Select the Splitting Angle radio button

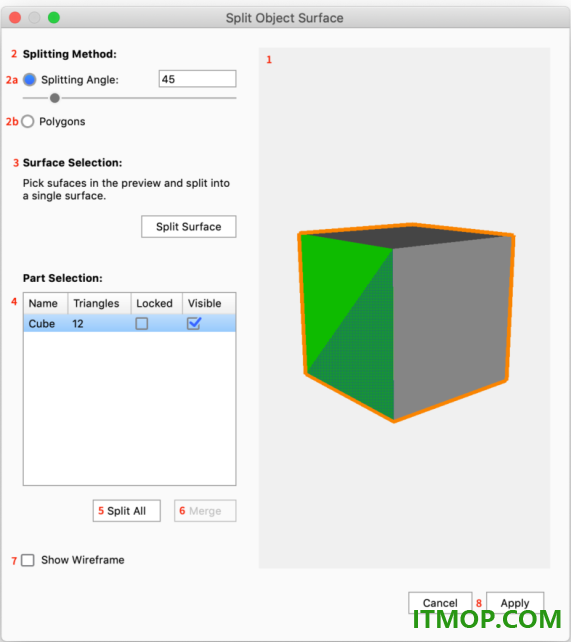point(29,79)
